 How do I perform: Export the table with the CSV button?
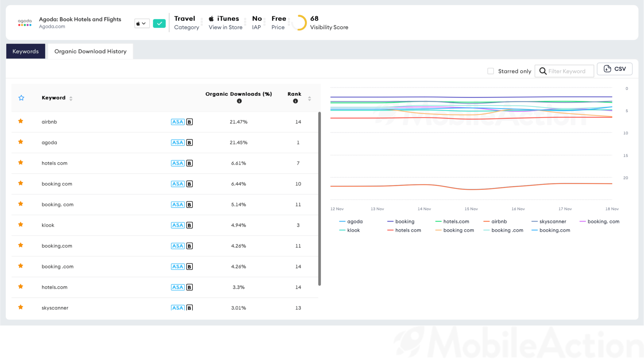pyautogui.click(x=615, y=69)
